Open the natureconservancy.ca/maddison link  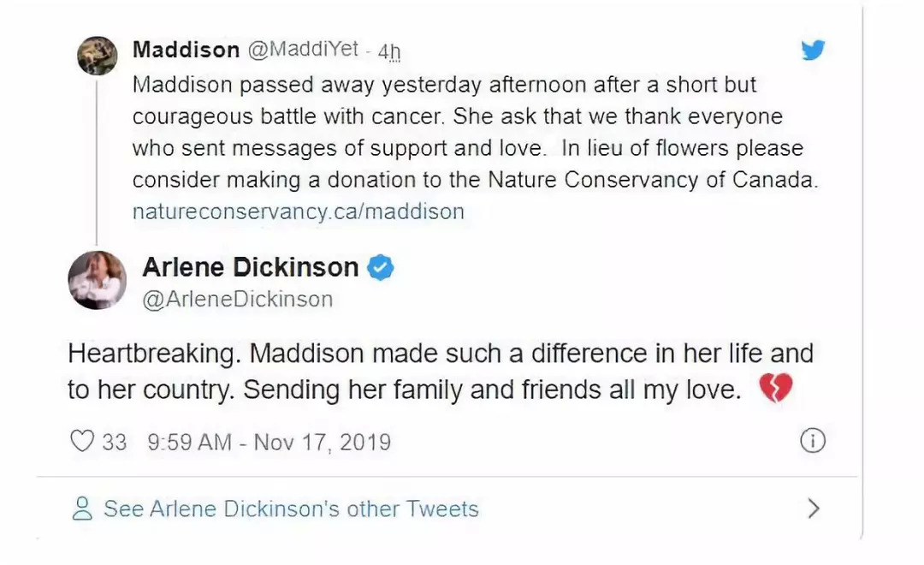pos(298,211)
